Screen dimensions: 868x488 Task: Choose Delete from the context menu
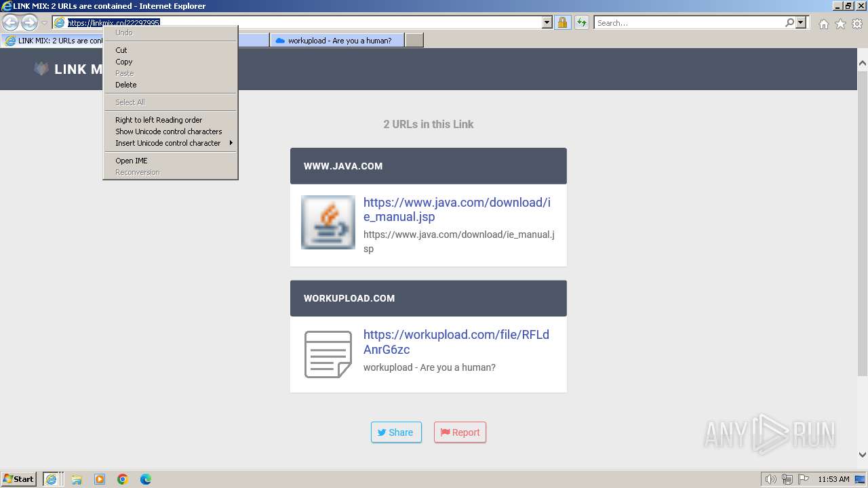click(170, 85)
